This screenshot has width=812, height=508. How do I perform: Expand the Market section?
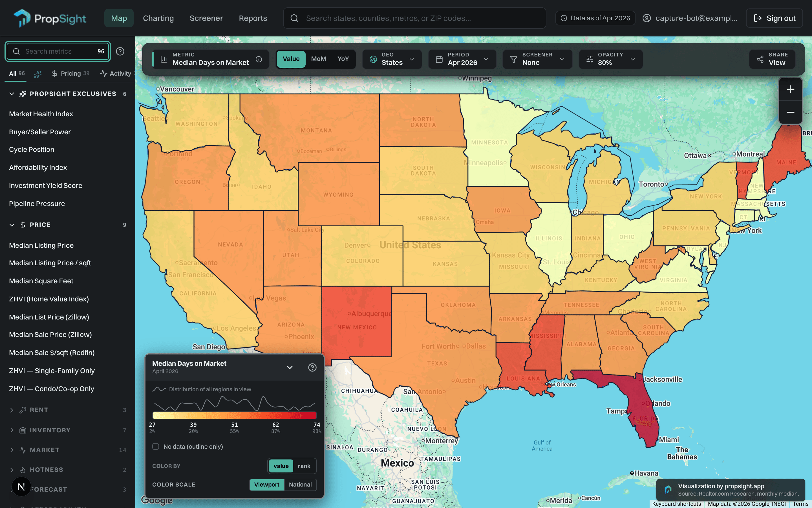(x=12, y=450)
